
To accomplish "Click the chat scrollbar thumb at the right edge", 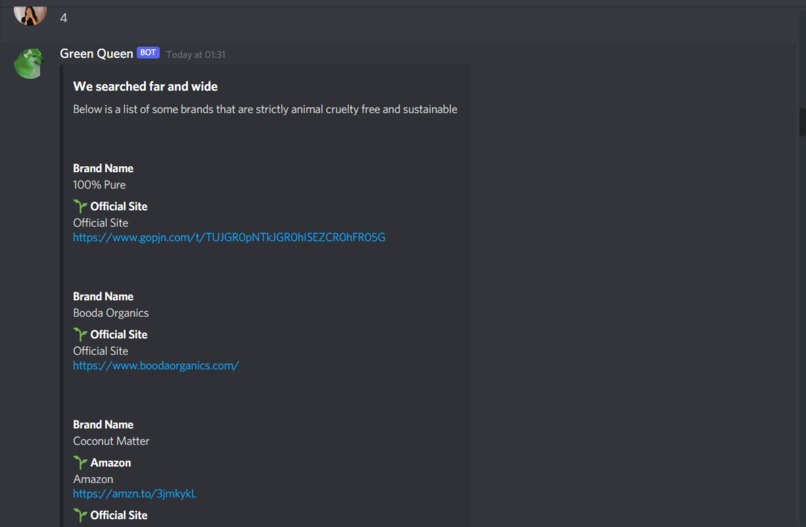I will [x=802, y=122].
